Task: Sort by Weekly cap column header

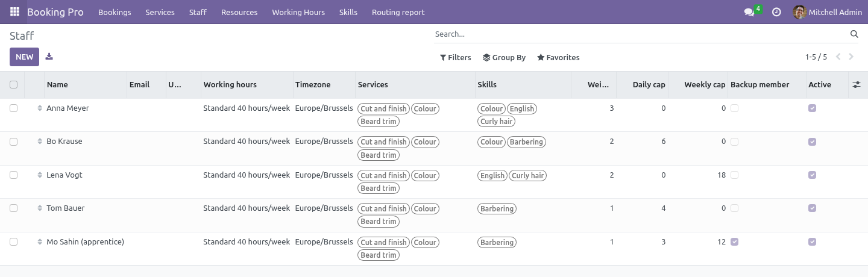Action: [698, 85]
